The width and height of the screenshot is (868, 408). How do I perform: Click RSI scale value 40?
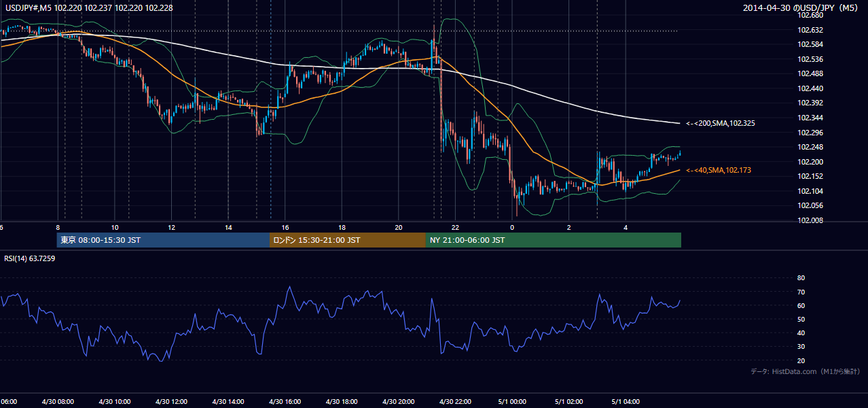tap(801, 333)
